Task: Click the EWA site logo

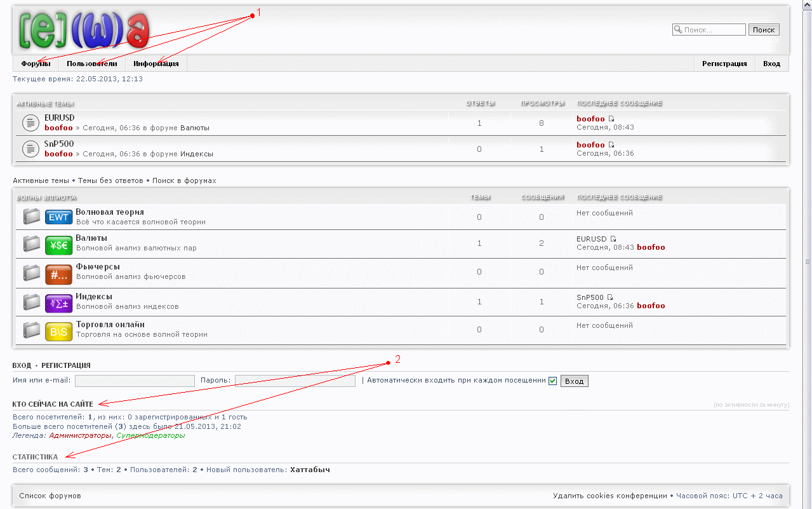Action: [x=84, y=31]
